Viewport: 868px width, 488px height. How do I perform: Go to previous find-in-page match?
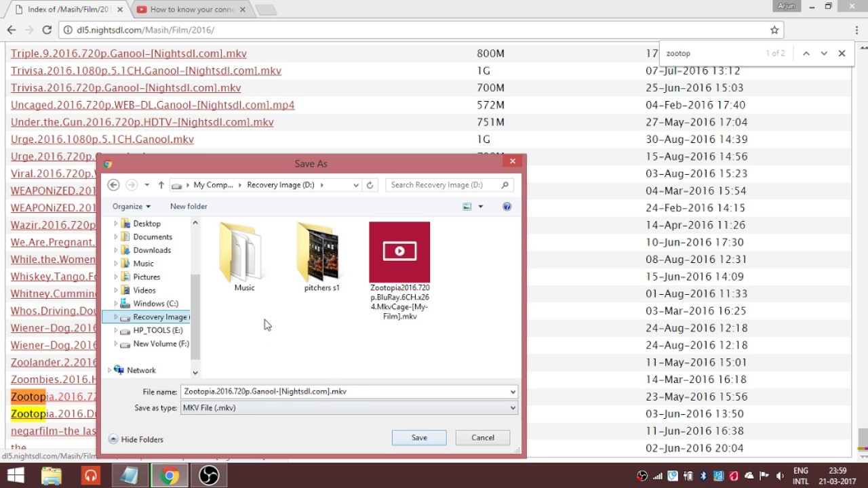[x=806, y=54]
